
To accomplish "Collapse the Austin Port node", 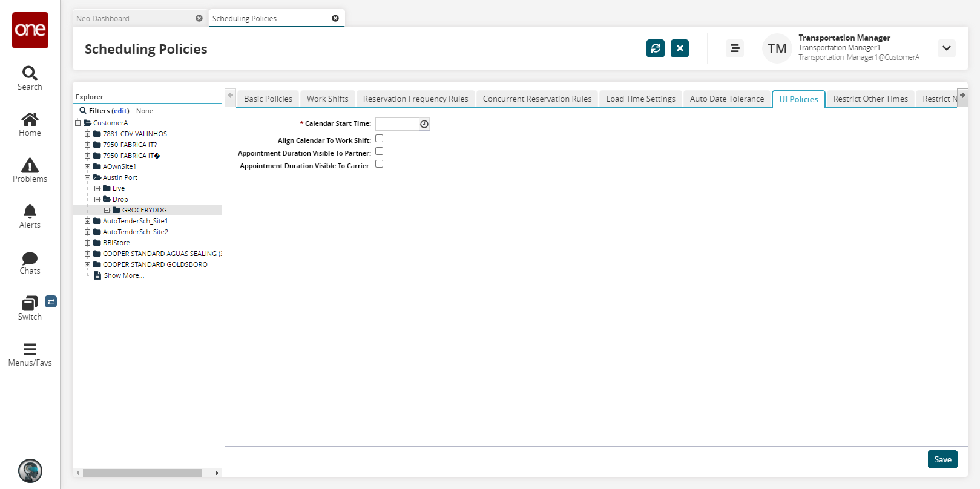I will click(87, 177).
